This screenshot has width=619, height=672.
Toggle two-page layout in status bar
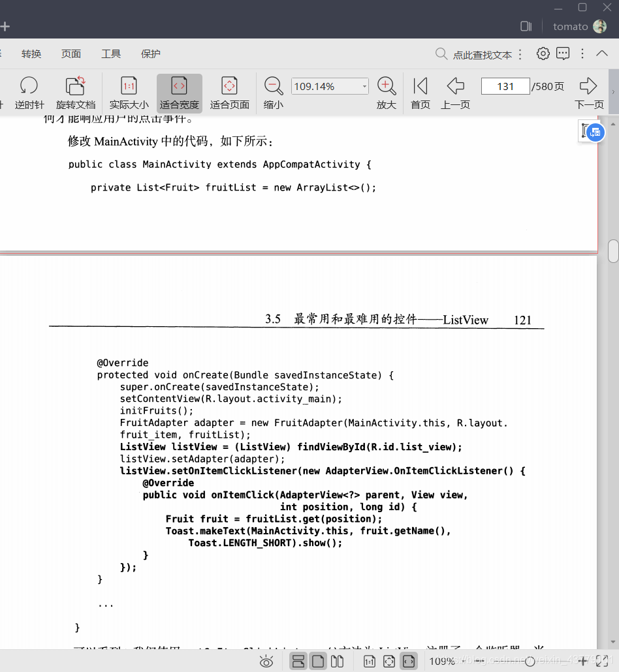click(337, 662)
